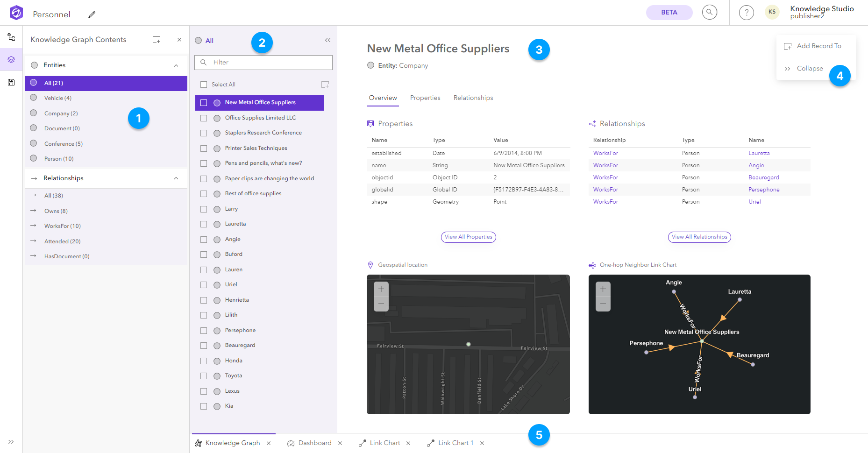The height and width of the screenshot is (453, 868).
Task: Click the layers icon in left sidebar
Action: point(11,60)
